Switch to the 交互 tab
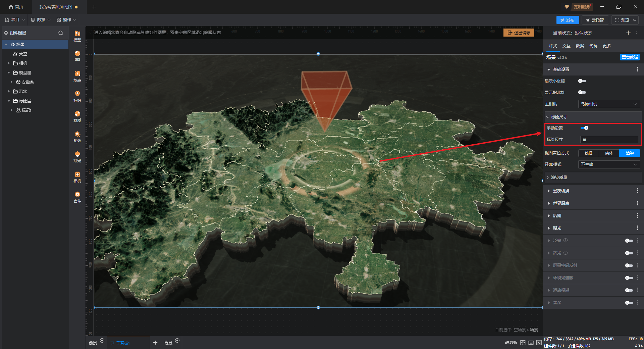Viewport: 644px width, 349px height. [x=566, y=46]
